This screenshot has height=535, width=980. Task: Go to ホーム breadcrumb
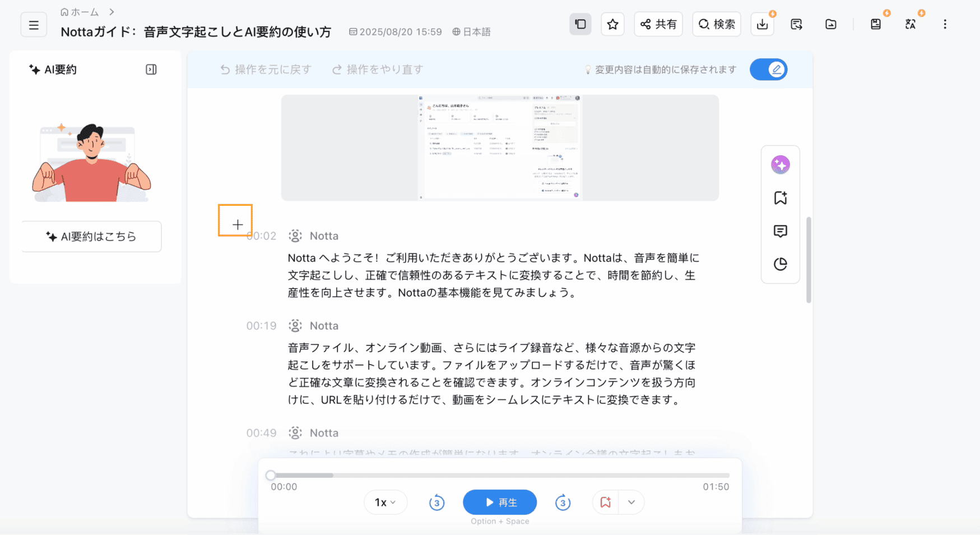80,12
